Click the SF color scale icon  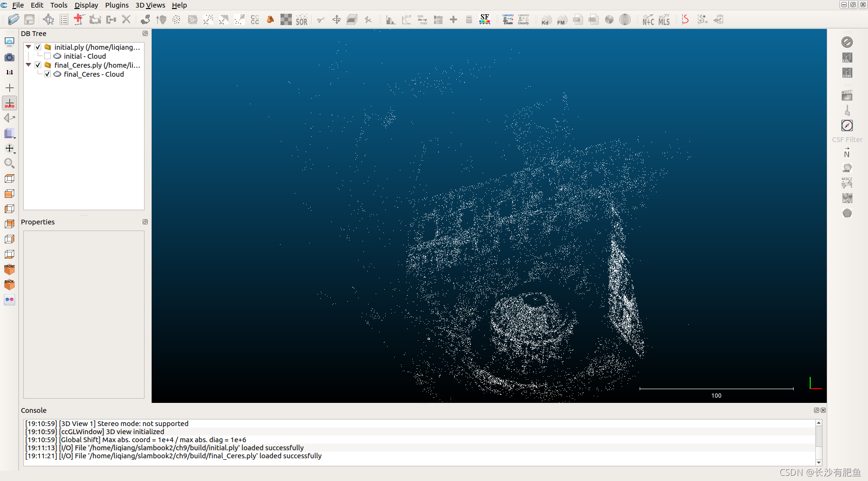click(485, 19)
